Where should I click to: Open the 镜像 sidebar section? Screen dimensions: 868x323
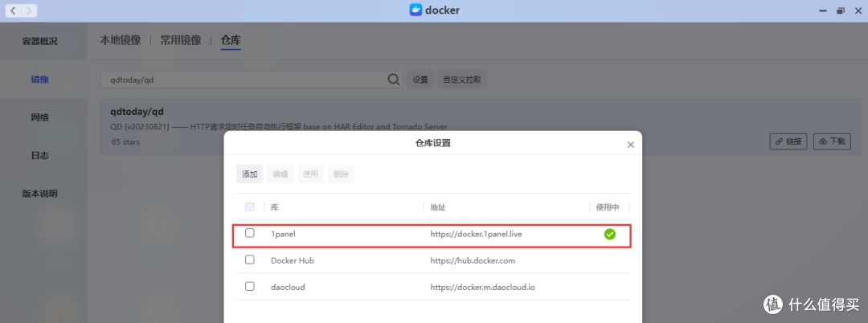point(40,80)
